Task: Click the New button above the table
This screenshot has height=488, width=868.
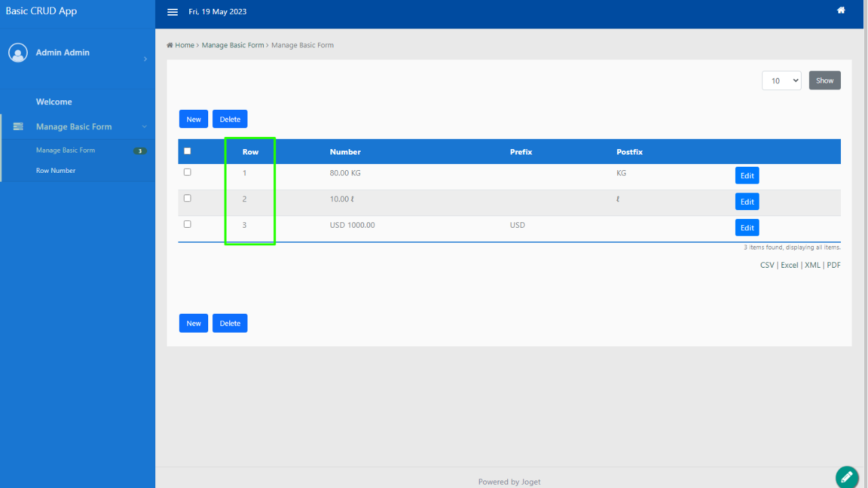Action: point(193,119)
